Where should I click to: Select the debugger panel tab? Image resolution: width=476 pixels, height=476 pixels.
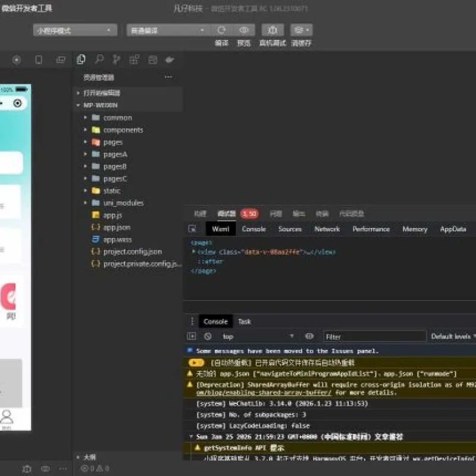point(227,214)
